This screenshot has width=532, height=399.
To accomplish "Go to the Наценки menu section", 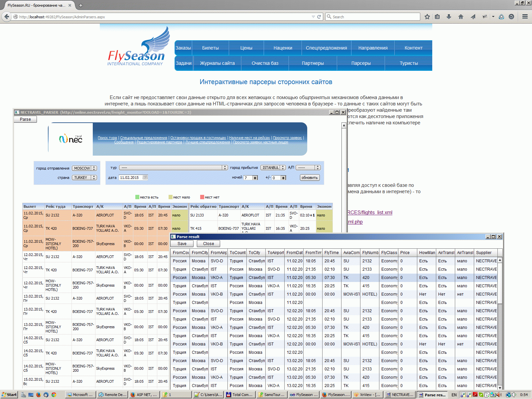I will (x=283, y=48).
